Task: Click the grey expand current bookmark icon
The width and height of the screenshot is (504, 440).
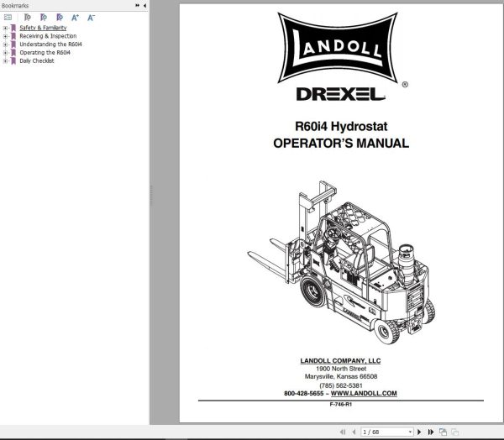Action: point(28,18)
